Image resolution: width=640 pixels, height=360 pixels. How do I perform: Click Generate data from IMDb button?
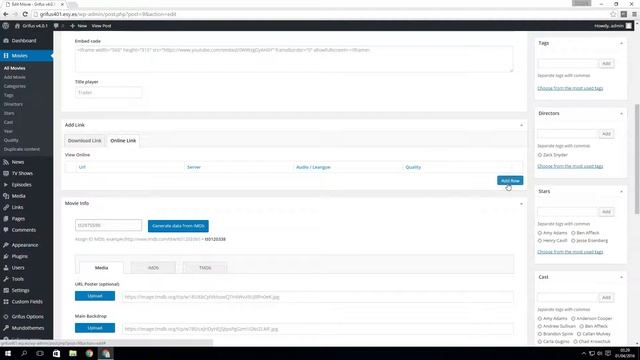pyautogui.click(x=178, y=226)
